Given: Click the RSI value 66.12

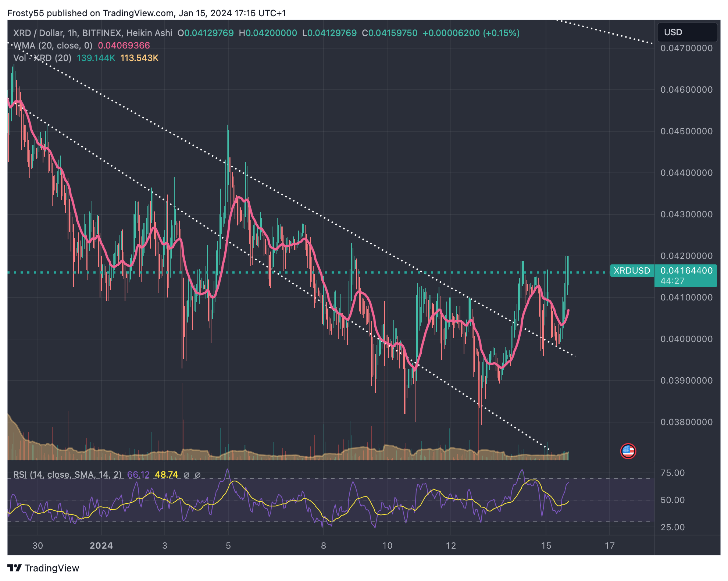Looking at the screenshot, I should tap(138, 475).
